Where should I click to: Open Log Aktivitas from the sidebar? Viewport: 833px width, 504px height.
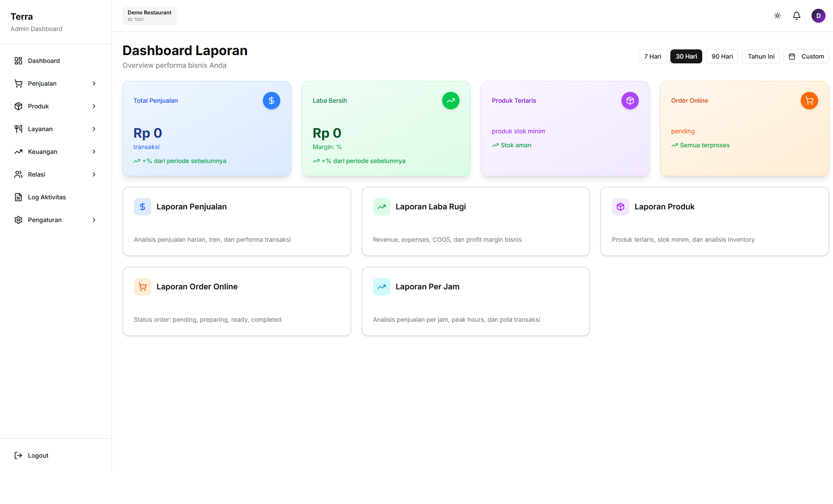(x=47, y=197)
